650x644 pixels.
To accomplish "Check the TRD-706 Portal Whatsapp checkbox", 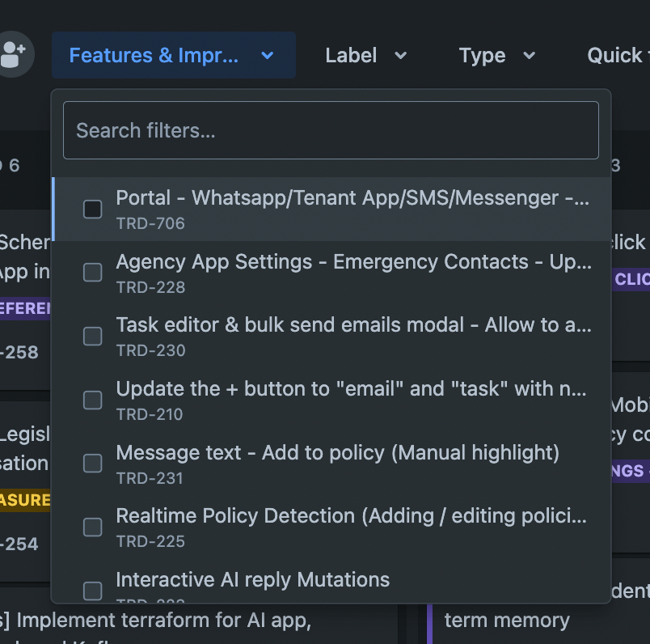I will tap(92, 209).
